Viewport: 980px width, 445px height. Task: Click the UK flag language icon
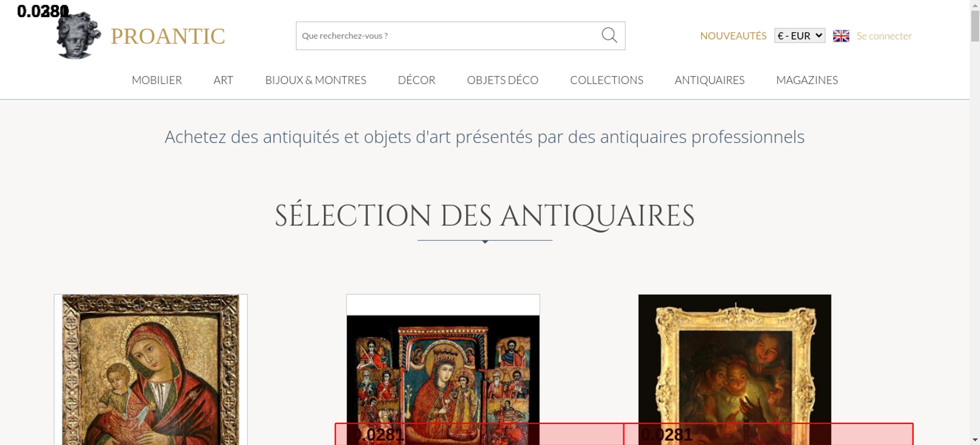[x=841, y=36]
